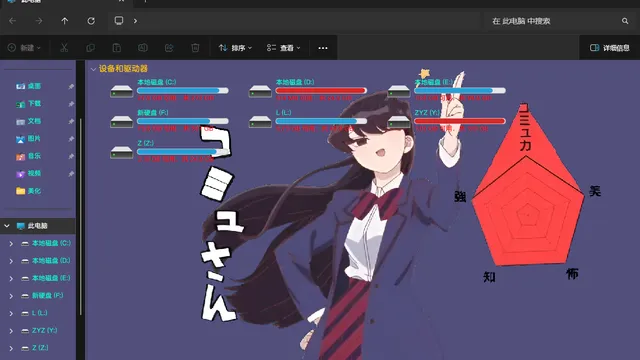Open the 新建 (New) menu
This screenshot has width=640, height=360.
point(24,48)
